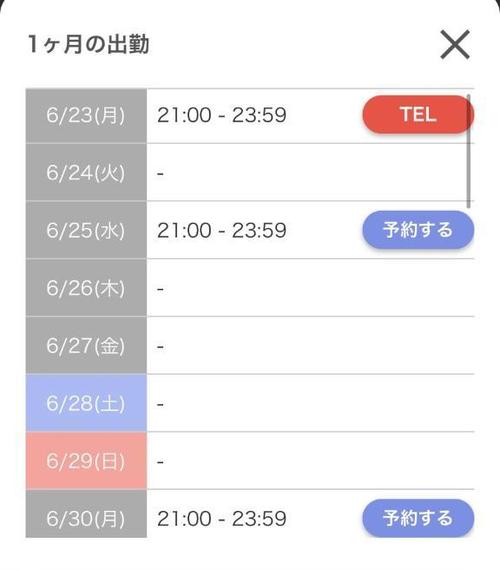This screenshot has height=569, width=500.
Task: Click the empty dash entry for 6/24
Action: pyautogui.click(x=160, y=174)
